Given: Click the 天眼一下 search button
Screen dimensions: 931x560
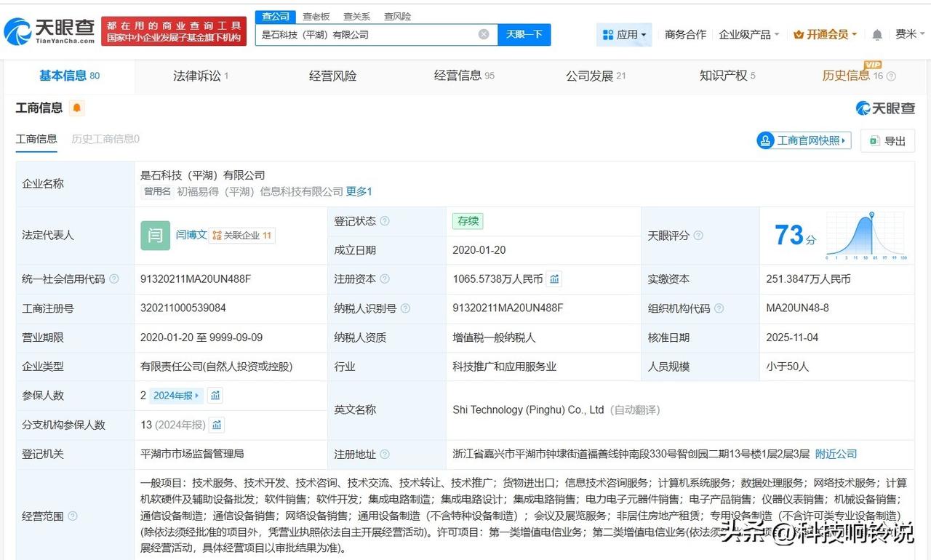Looking at the screenshot, I should 524,34.
